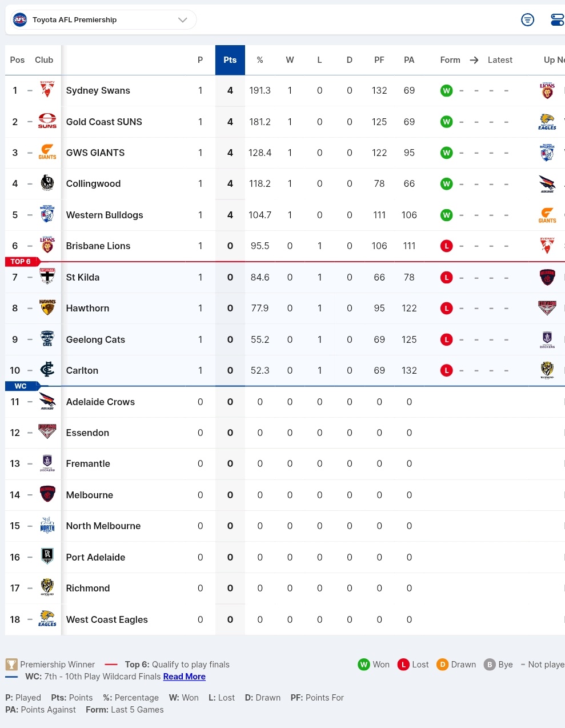565x728 pixels.
Task: Click the Carlton club logo
Action: [x=47, y=370]
